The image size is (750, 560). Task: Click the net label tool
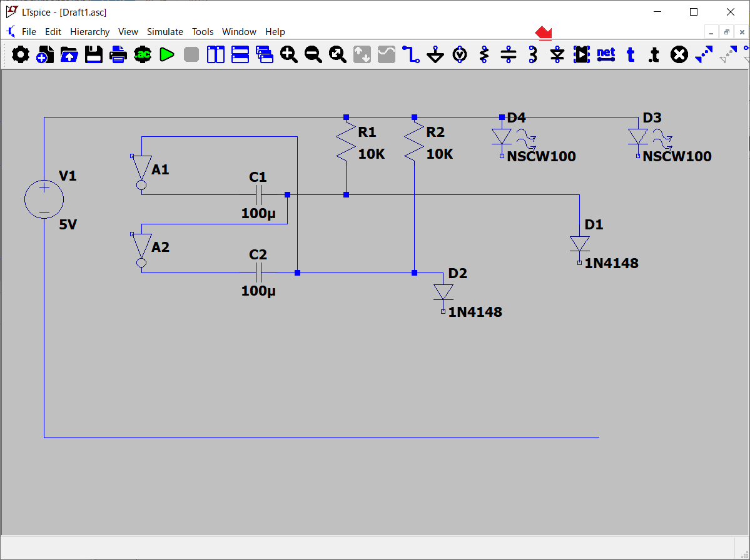[606, 55]
